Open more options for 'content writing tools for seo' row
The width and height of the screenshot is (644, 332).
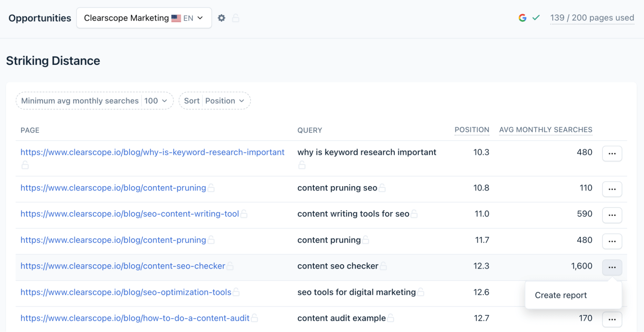612,215
